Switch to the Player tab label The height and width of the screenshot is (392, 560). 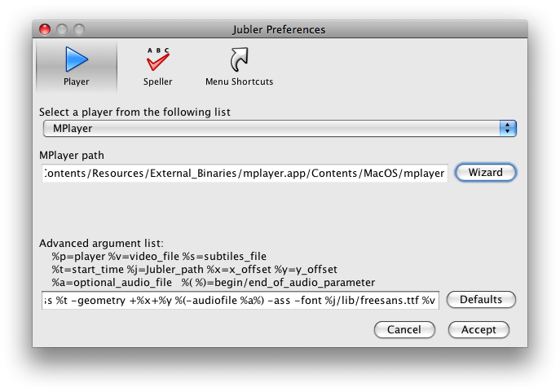[77, 81]
